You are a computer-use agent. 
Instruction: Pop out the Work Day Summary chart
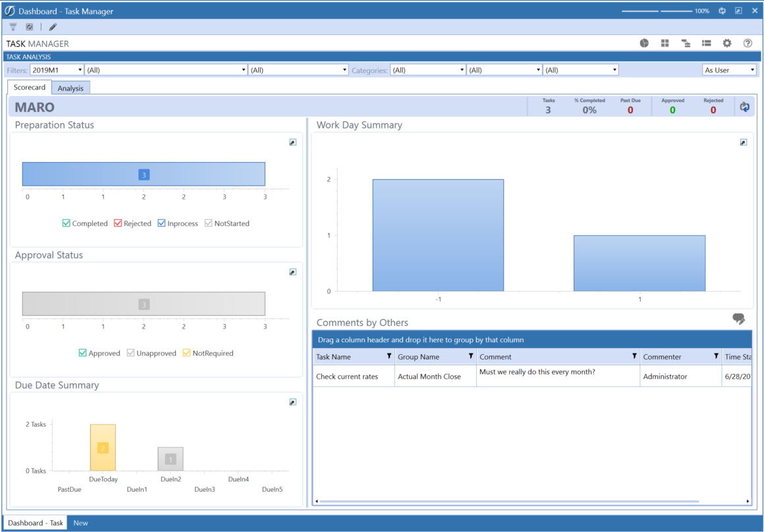pos(743,142)
